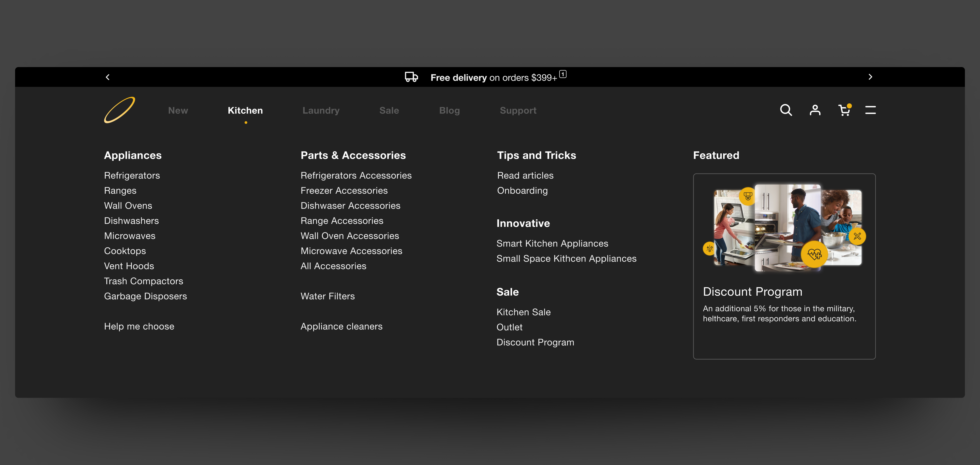This screenshot has width=980, height=465.
Task: Open the Blog nav tab
Action: [x=450, y=110]
